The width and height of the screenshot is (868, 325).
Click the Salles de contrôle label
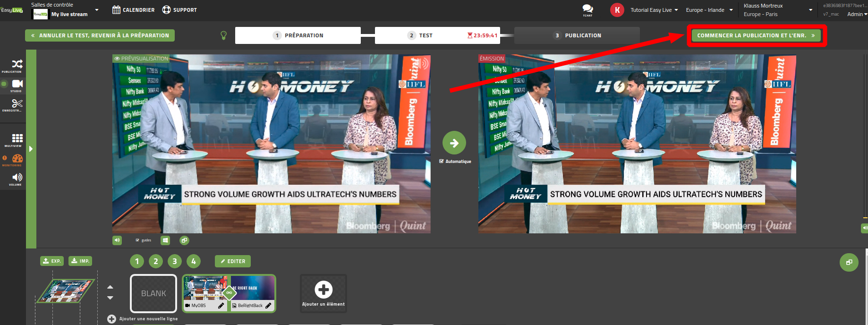click(52, 5)
